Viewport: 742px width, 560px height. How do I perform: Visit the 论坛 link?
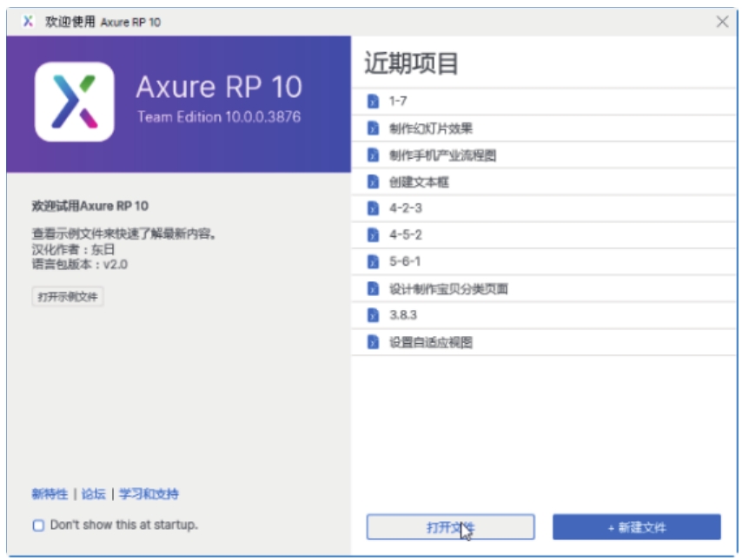click(93, 494)
